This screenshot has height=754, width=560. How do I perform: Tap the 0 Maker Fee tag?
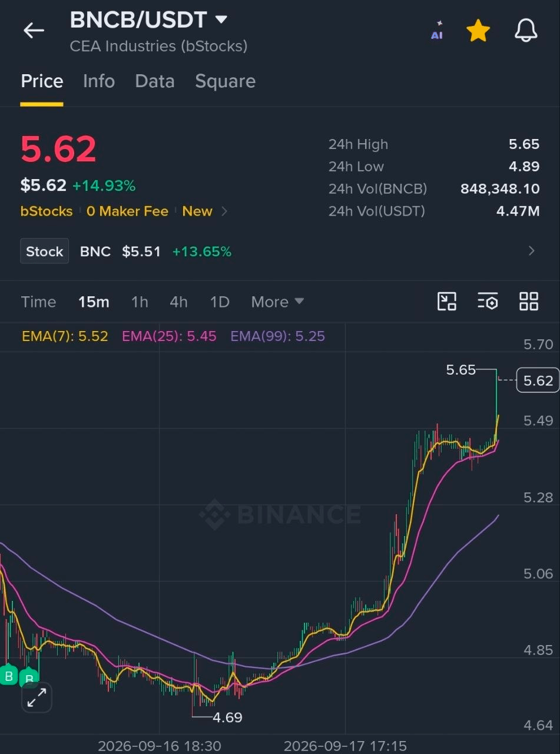127,211
